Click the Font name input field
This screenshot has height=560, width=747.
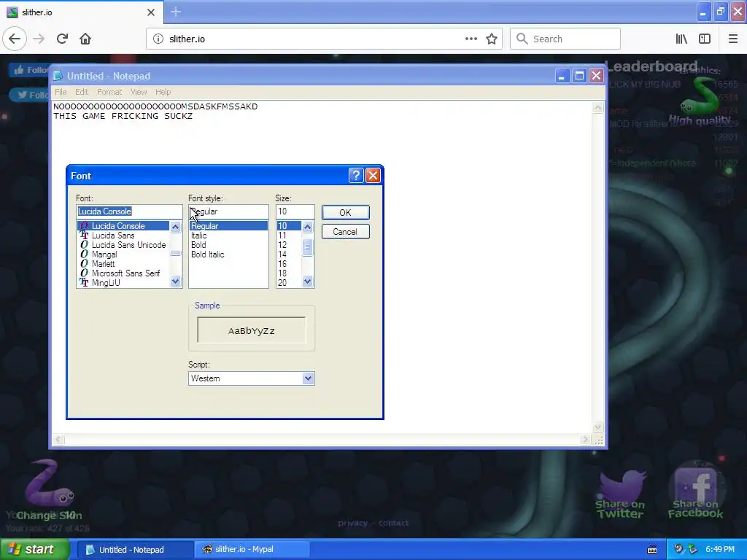point(129,211)
